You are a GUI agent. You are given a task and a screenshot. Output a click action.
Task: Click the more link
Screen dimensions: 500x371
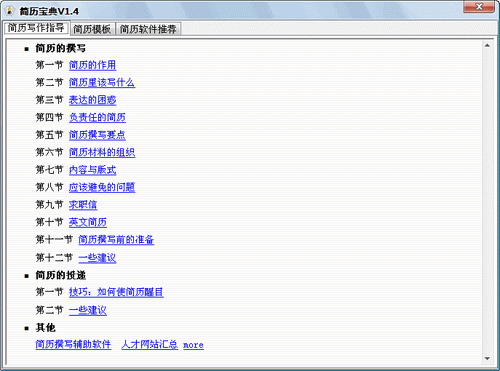pyautogui.click(x=193, y=345)
